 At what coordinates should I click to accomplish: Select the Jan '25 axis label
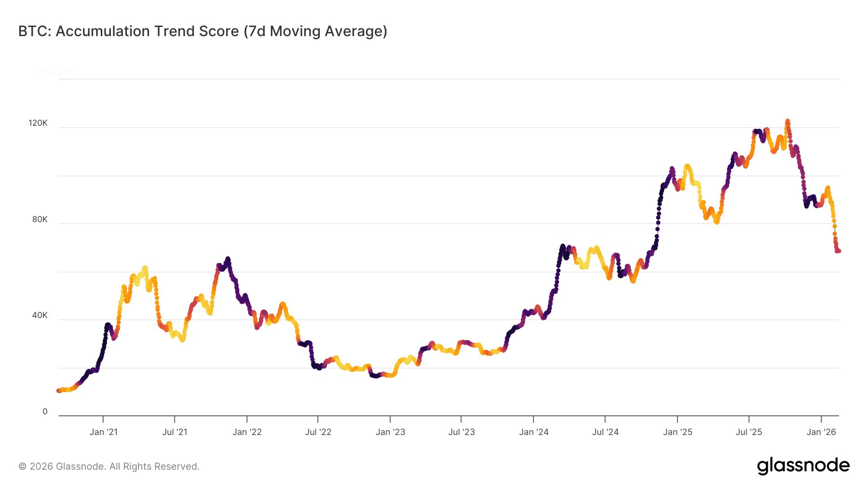point(678,432)
